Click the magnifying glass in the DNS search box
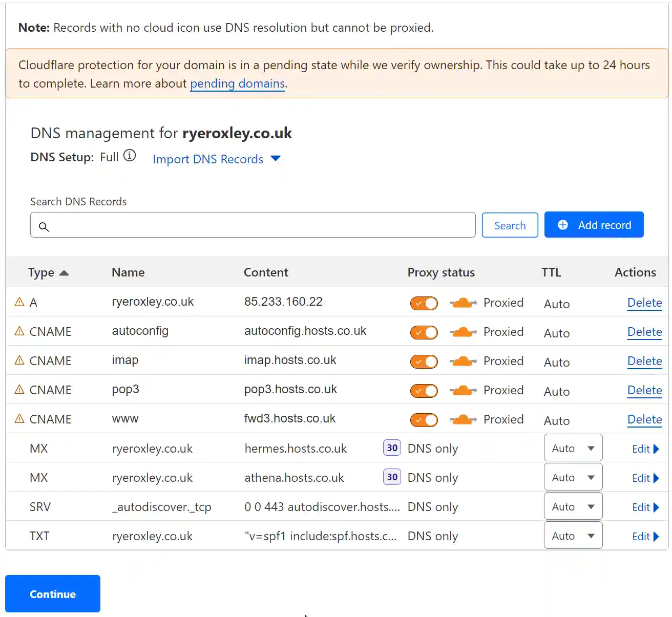The width and height of the screenshot is (672, 617). pyautogui.click(x=44, y=226)
